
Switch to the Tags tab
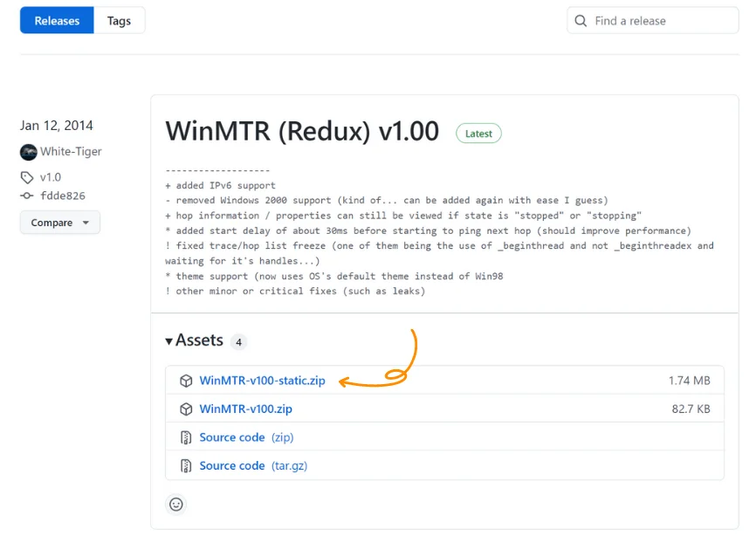[x=119, y=20]
